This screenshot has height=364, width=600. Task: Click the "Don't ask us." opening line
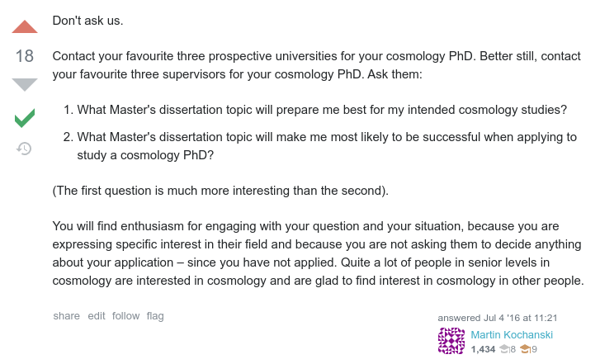(87, 20)
